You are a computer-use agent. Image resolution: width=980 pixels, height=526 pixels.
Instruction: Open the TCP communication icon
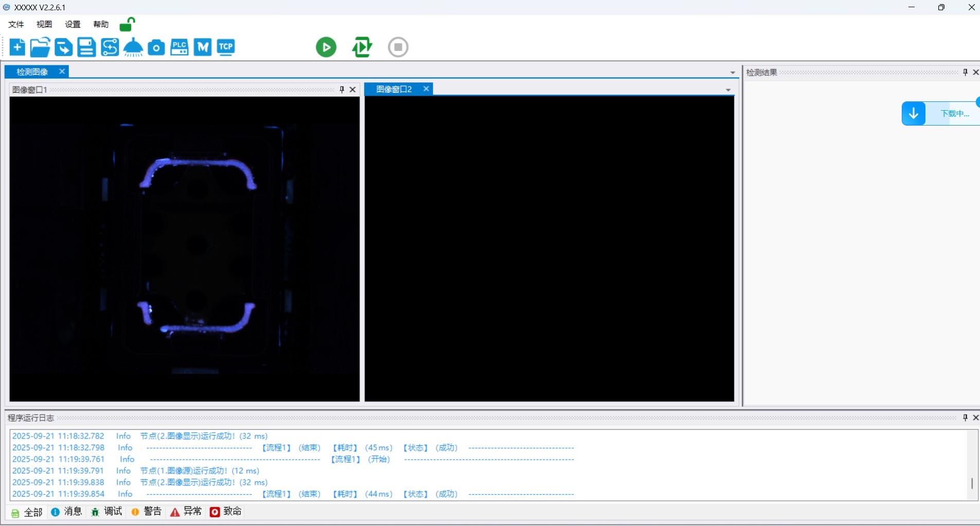(x=225, y=47)
